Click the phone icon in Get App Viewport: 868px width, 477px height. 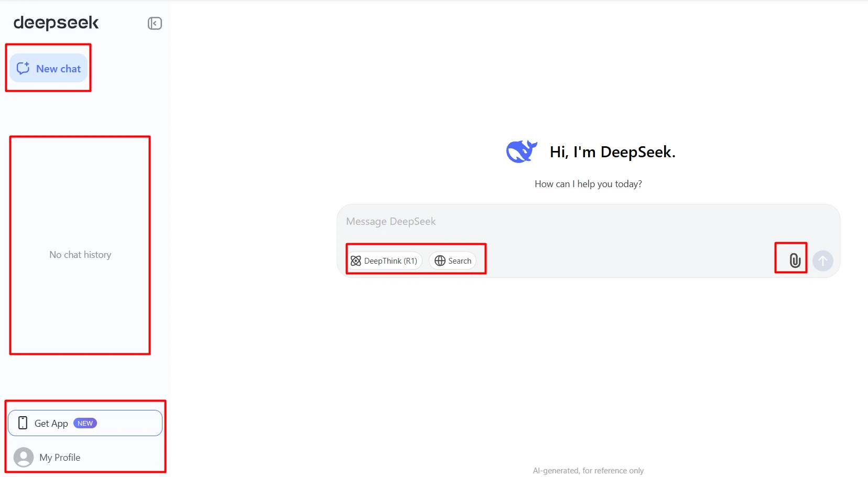tap(23, 423)
